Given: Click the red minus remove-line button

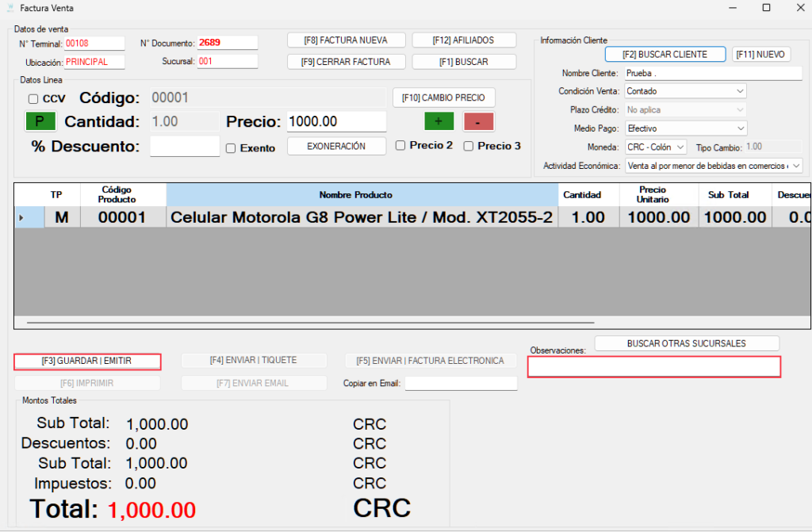Looking at the screenshot, I should click(478, 121).
